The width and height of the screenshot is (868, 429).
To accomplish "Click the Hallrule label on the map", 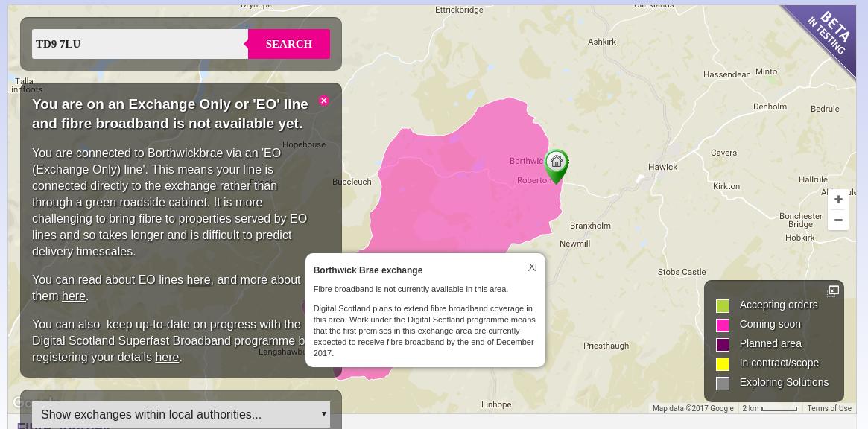I will [x=813, y=179].
